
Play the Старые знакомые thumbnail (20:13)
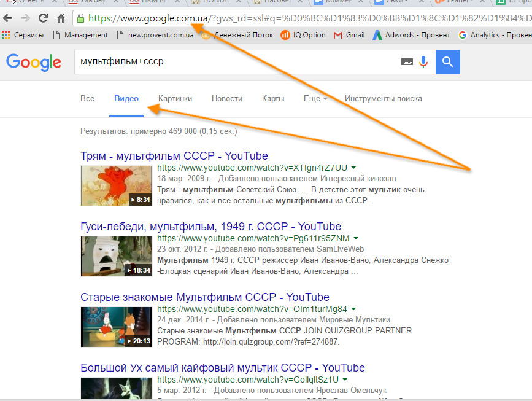pos(117,327)
